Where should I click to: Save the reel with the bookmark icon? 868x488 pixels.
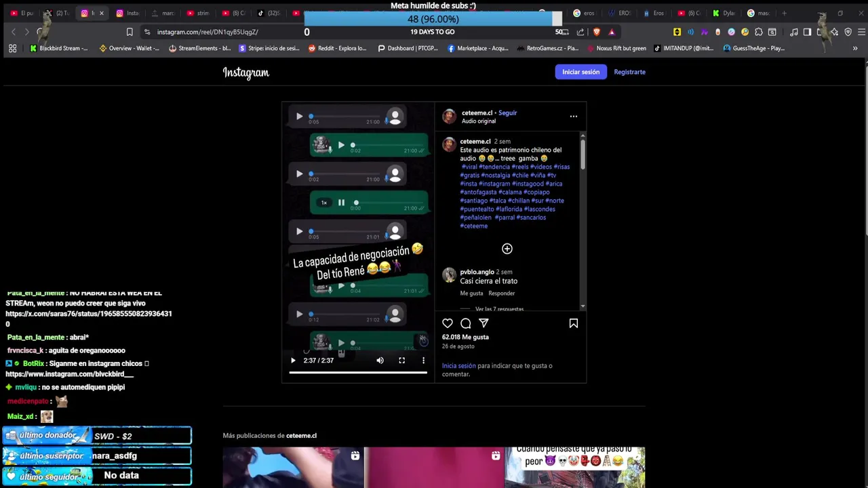pos(574,323)
